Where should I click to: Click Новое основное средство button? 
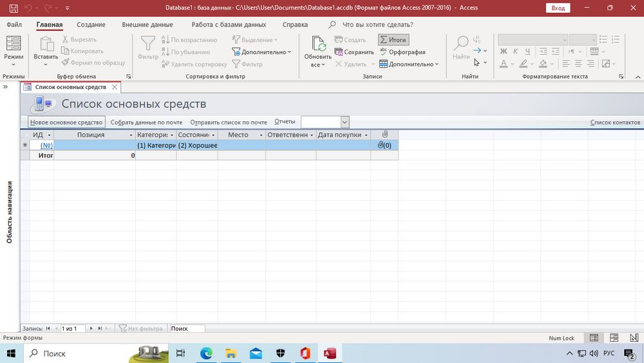pos(66,122)
